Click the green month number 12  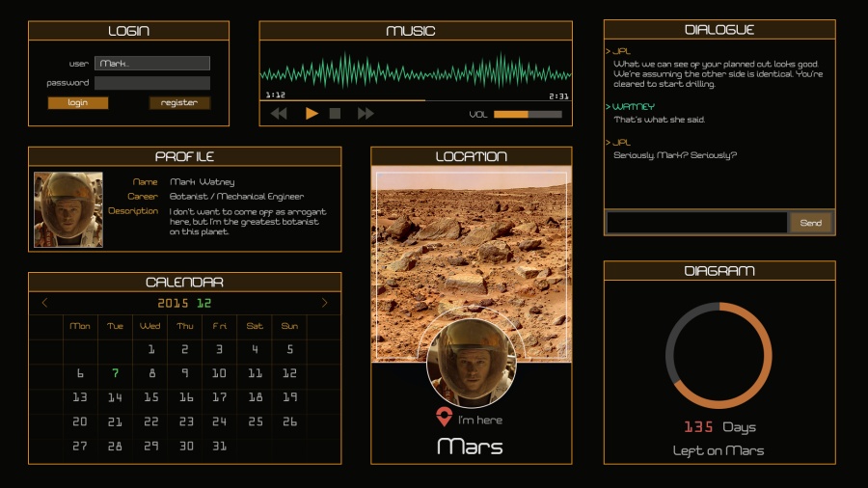pos(204,303)
